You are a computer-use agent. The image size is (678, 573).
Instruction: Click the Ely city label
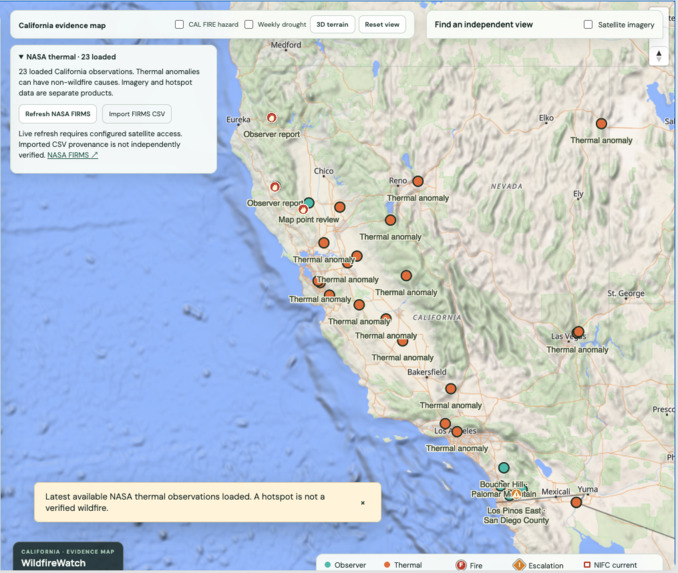pyautogui.click(x=578, y=194)
